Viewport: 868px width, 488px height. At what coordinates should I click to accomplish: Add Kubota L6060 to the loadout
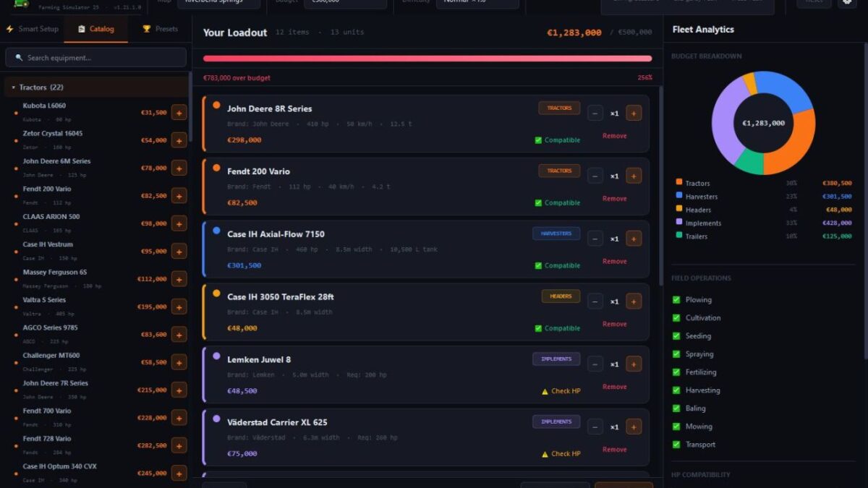pos(179,113)
